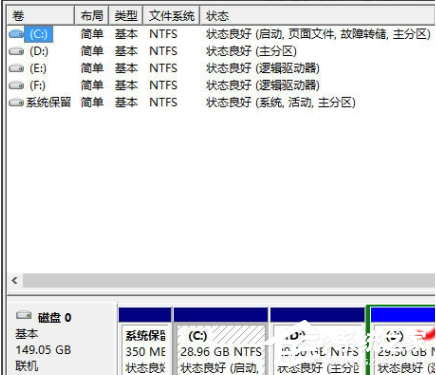Select the 系统保留 volume drive icon
The height and width of the screenshot is (375, 436).
pyautogui.click(x=16, y=102)
